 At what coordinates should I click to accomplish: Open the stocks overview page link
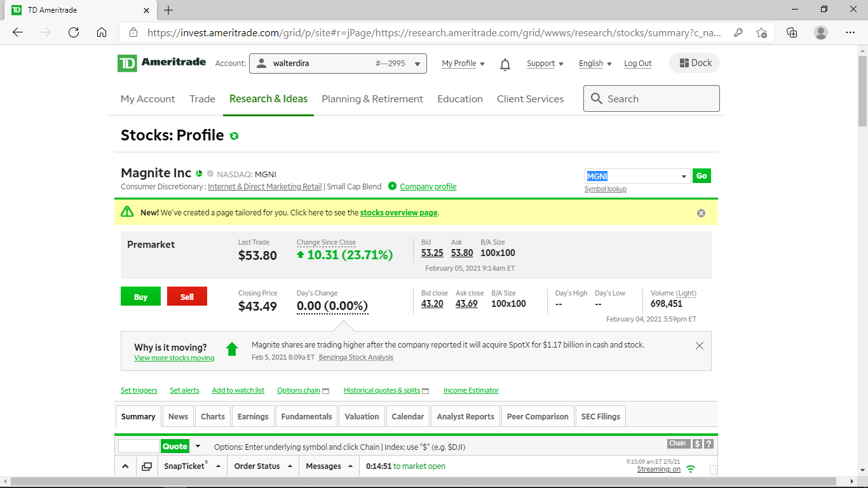tap(399, 213)
